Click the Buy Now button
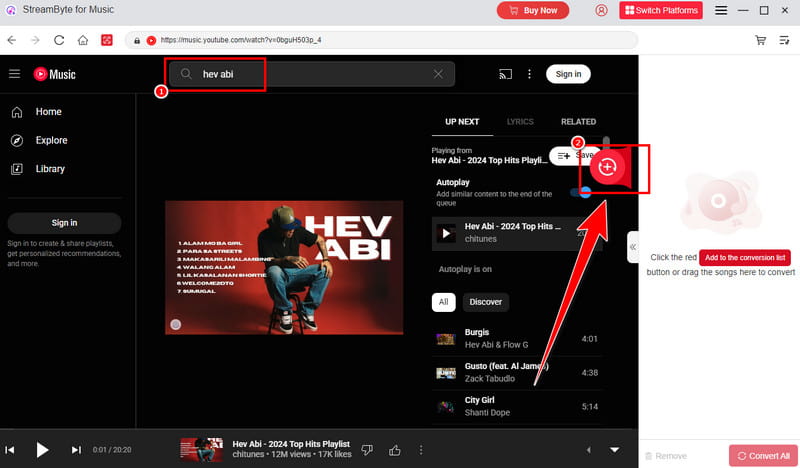The width and height of the screenshot is (800, 468). tap(533, 10)
